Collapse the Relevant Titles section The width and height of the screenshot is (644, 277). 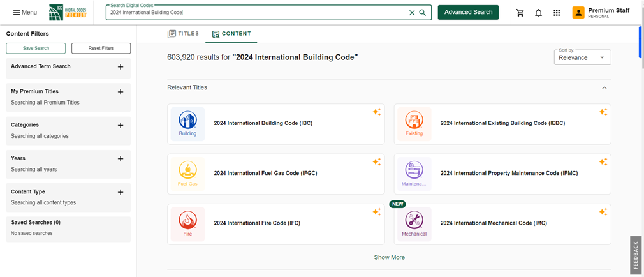(604, 87)
